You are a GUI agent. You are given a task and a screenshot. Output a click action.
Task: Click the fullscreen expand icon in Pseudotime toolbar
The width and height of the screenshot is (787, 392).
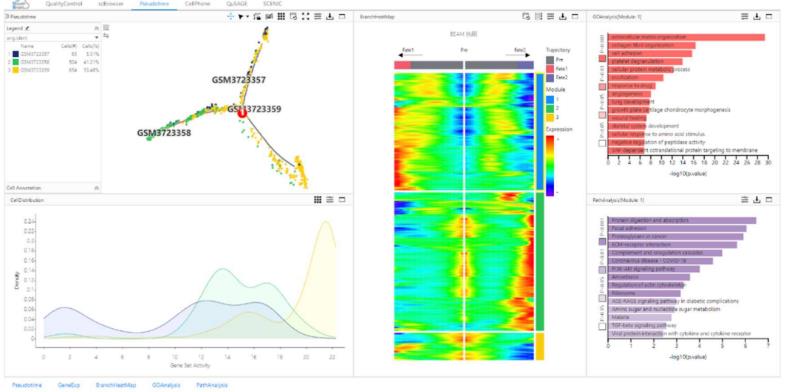(306, 17)
